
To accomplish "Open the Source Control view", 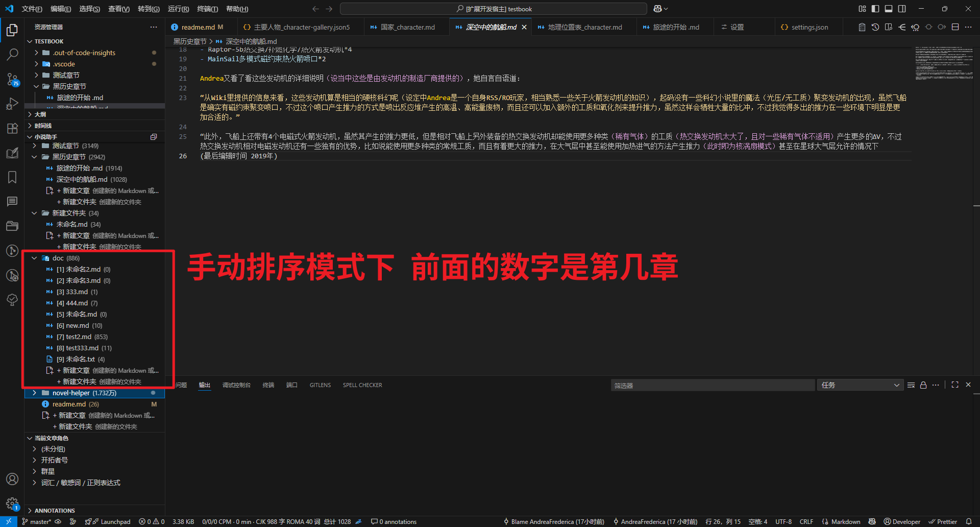I will coord(12,78).
